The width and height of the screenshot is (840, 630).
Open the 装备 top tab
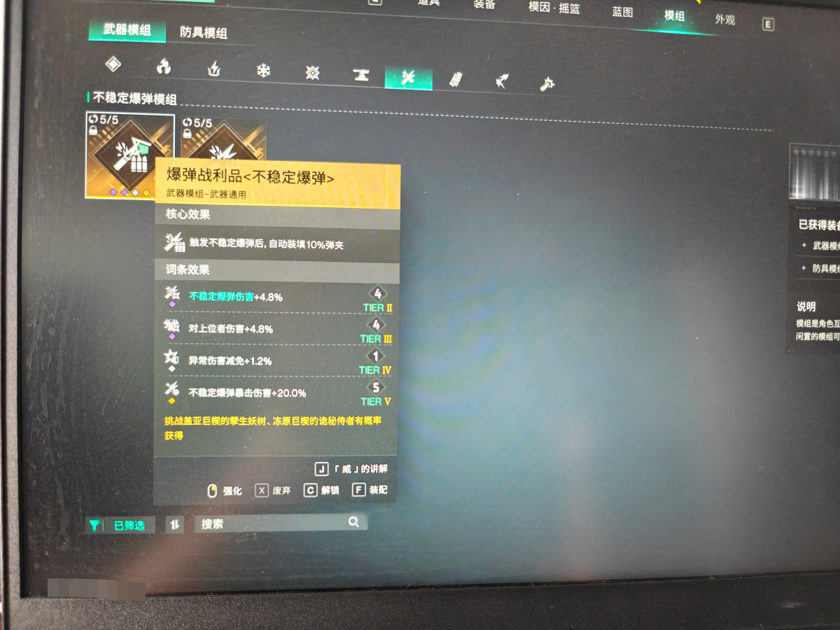[x=484, y=4]
